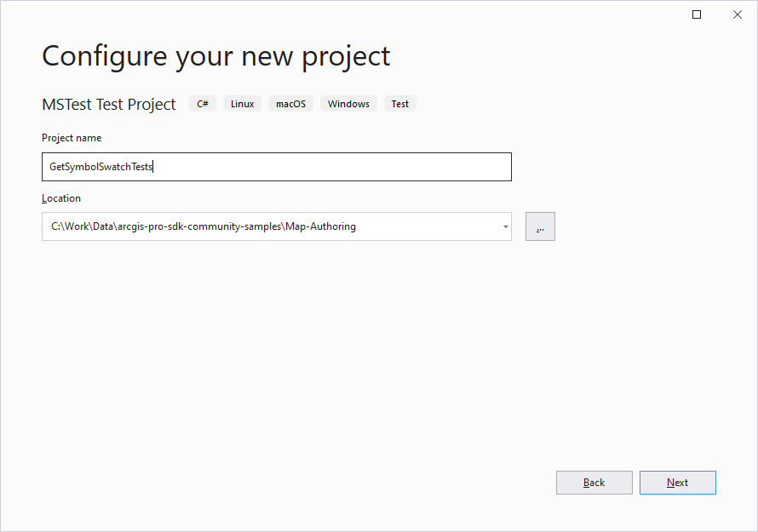Click the Next button
Image resolution: width=758 pixels, height=532 pixels.
click(677, 483)
